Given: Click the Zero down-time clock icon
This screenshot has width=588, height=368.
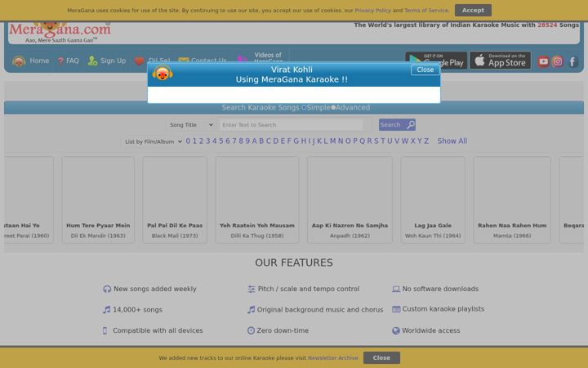Looking at the screenshot, I should coord(251,330).
